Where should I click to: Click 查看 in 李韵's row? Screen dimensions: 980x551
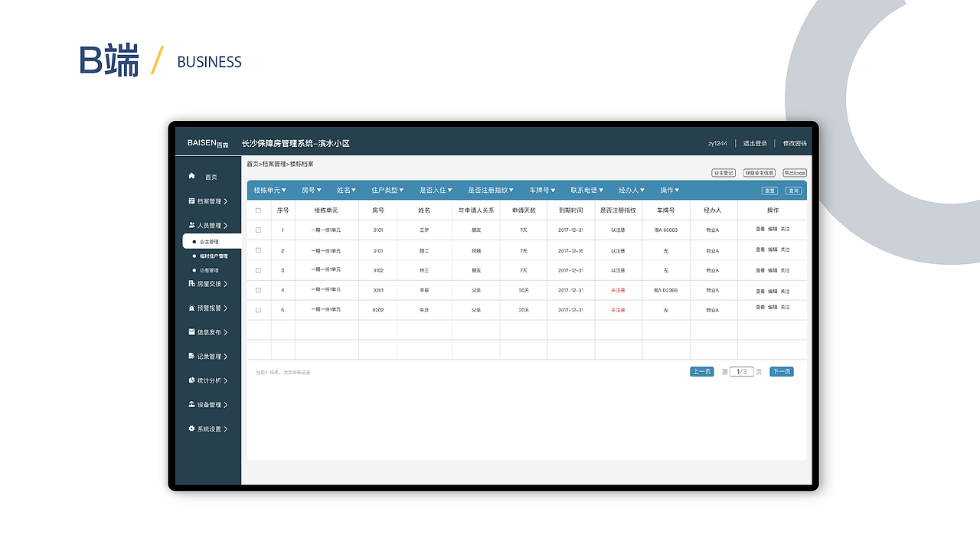(x=760, y=291)
